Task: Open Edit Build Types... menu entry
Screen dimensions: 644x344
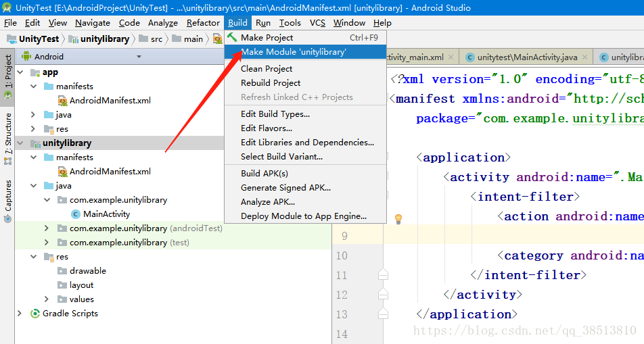Action: point(305,114)
